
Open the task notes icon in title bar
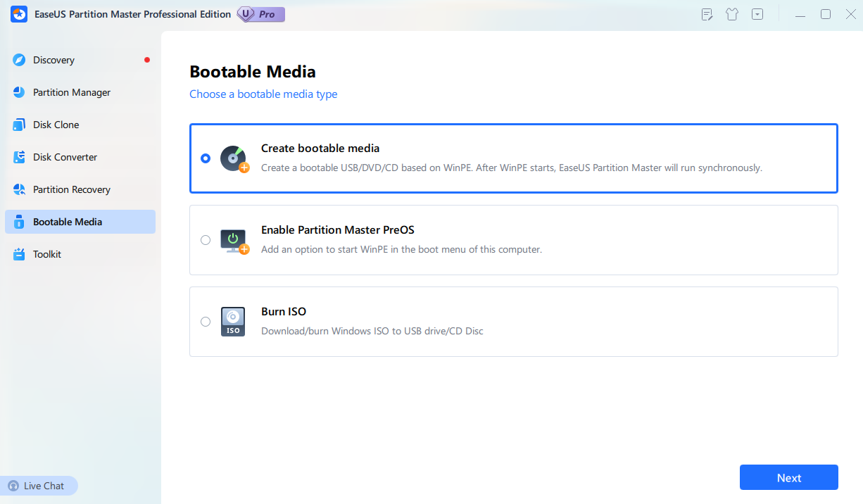[x=707, y=14]
